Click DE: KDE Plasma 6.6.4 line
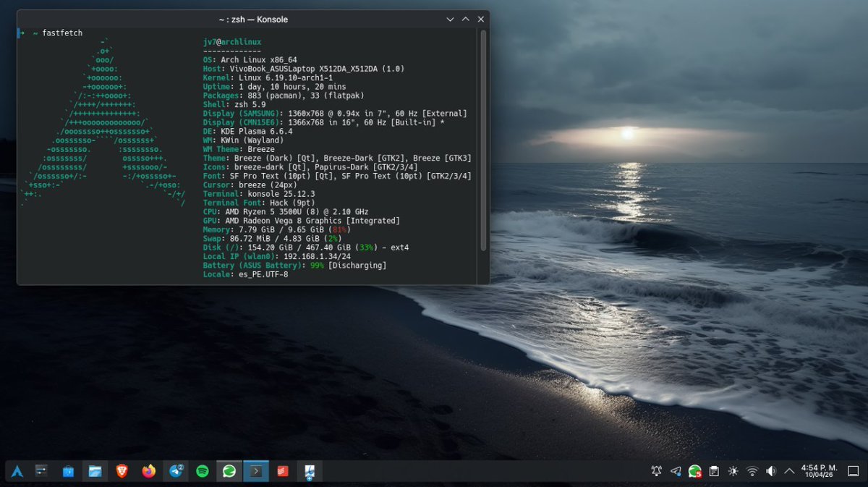This screenshot has width=868, height=487. (x=247, y=131)
